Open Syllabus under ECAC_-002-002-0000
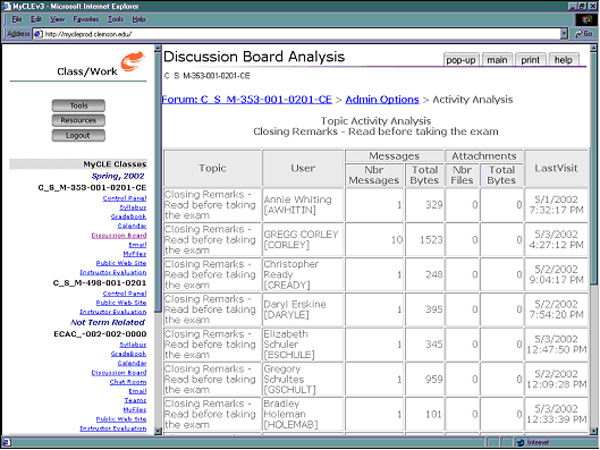The height and width of the screenshot is (450, 600). 133,345
